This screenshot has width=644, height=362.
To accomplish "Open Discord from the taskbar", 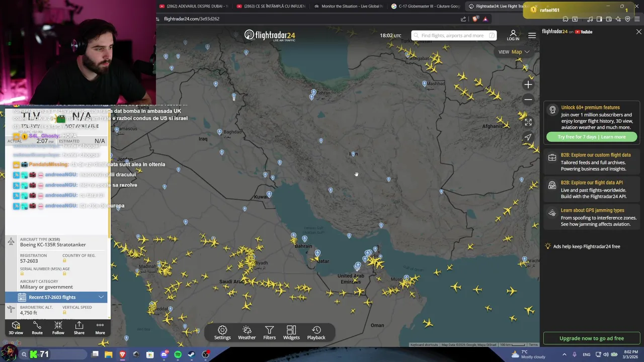I will [x=164, y=354].
